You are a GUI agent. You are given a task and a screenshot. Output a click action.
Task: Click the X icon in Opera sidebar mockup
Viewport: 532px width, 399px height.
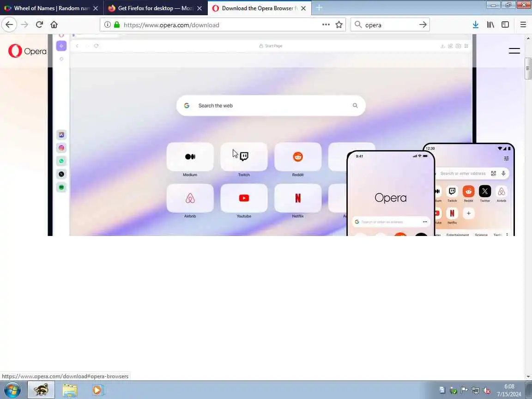coord(61,175)
